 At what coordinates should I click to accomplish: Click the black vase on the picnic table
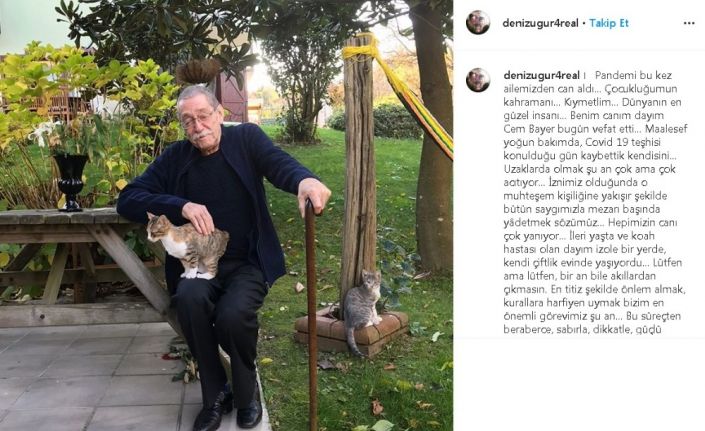(71, 182)
